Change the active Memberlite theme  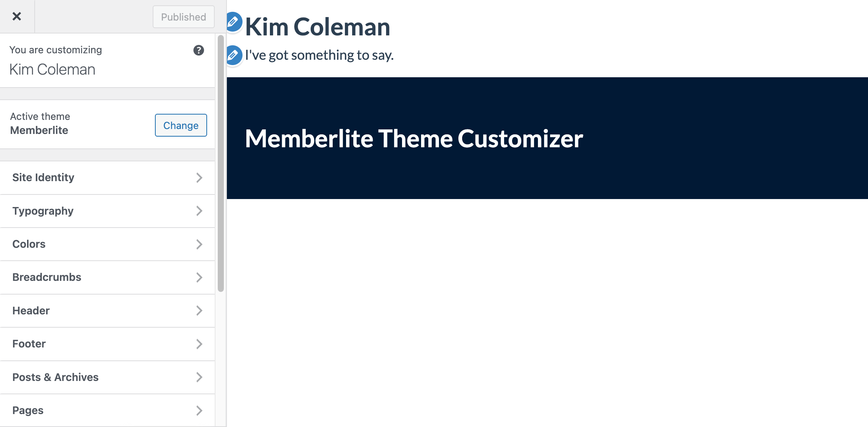click(180, 125)
